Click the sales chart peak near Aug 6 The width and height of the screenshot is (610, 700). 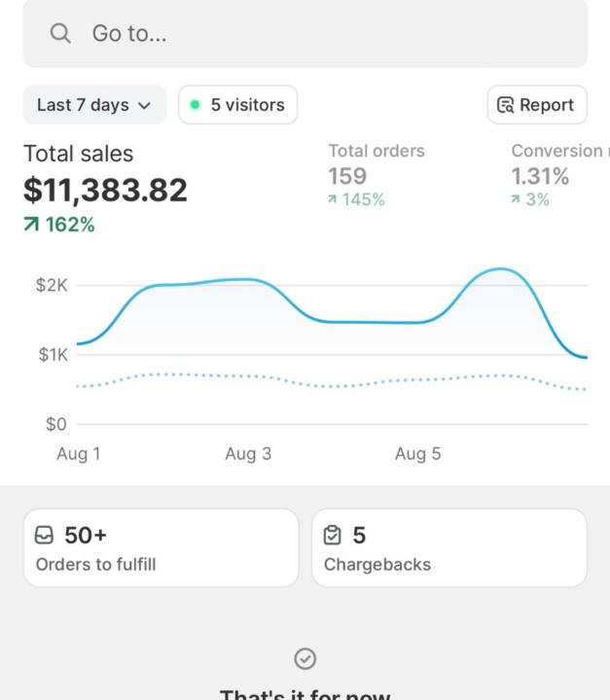(500, 269)
